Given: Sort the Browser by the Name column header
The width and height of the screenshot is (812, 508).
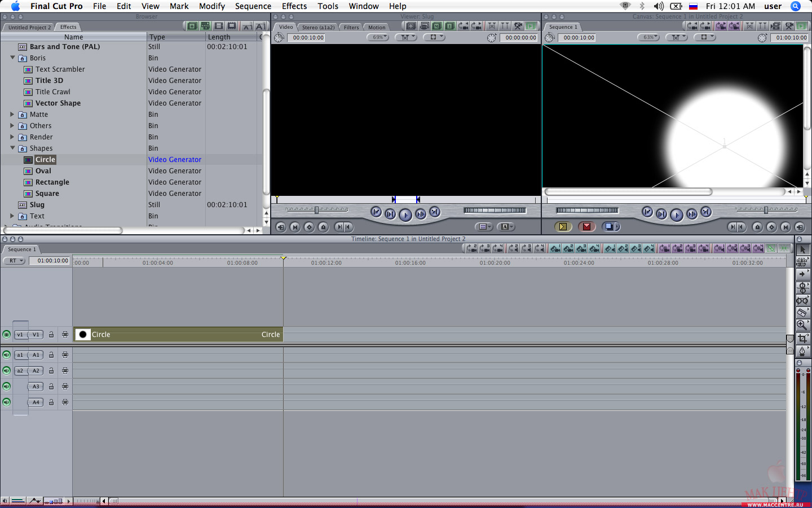Looking at the screenshot, I should click(x=74, y=37).
